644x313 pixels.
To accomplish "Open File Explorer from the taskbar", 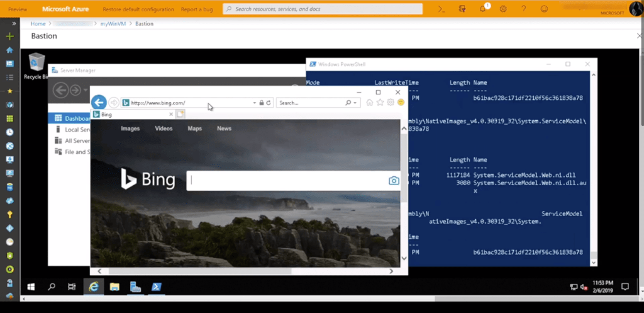I will 114,287.
